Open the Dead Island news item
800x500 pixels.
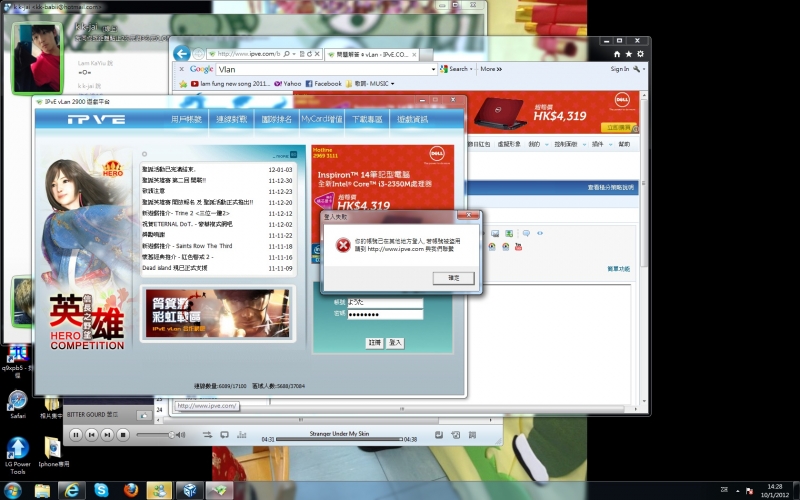[217, 268]
